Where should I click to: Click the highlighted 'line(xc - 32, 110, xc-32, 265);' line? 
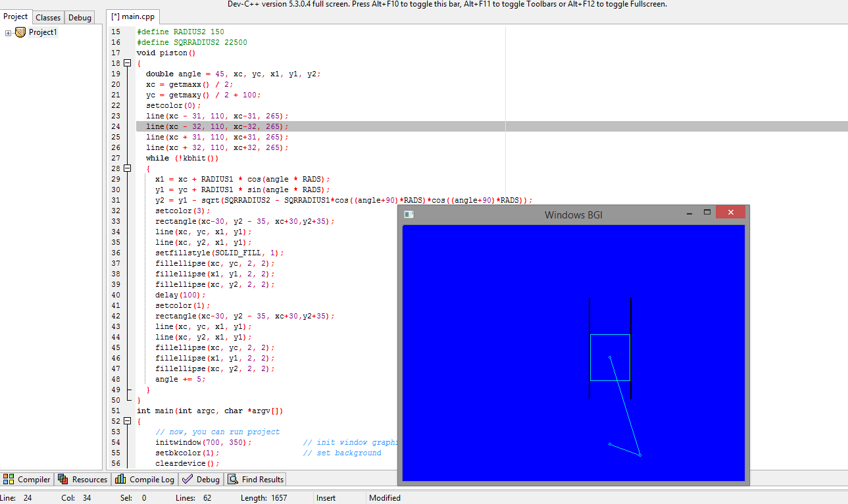pyautogui.click(x=217, y=126)
